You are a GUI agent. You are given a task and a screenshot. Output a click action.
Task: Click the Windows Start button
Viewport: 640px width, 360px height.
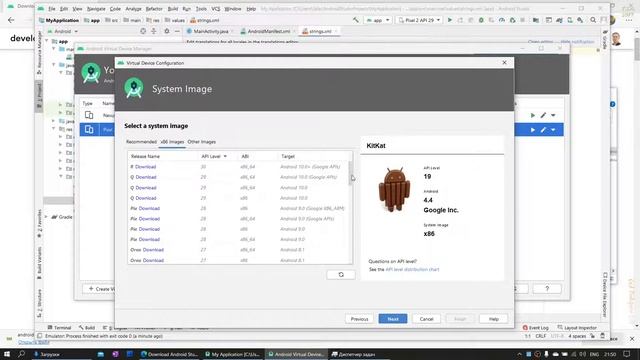coord(7,354)
